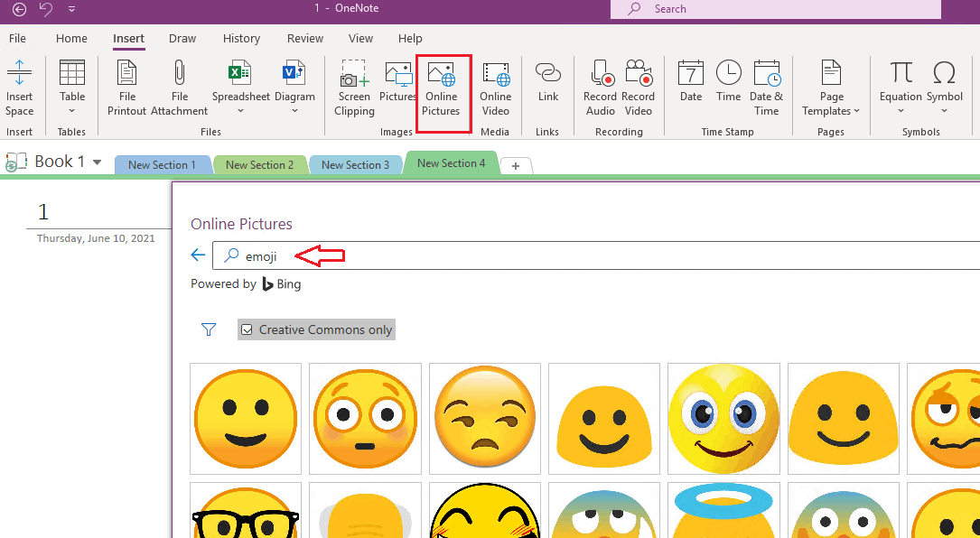
Task: Open the Record Audio tool
Action: [600, 87]
